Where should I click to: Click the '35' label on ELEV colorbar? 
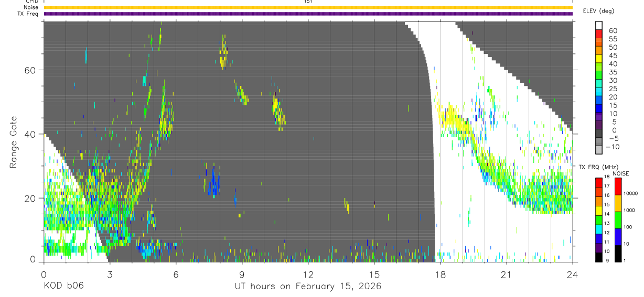pos(613,72)
